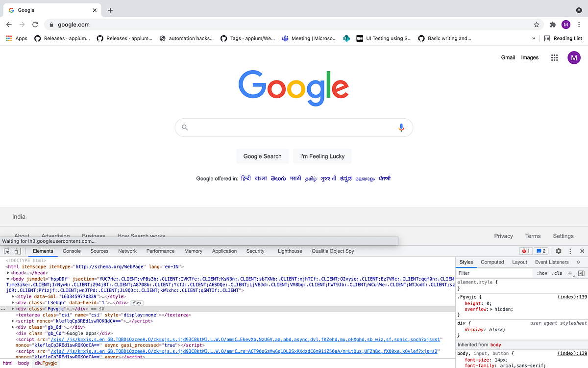Expand the div class gb_6d node
This screenshot has height=368, width=588.
tap(13, 327)
